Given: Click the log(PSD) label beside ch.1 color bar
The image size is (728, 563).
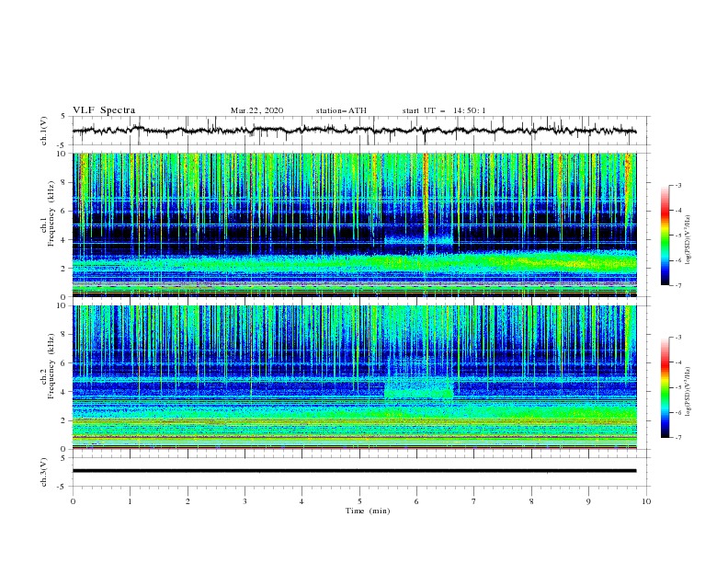Looking at the screenshot, I should pyautogui.click(x=688, y=240).
